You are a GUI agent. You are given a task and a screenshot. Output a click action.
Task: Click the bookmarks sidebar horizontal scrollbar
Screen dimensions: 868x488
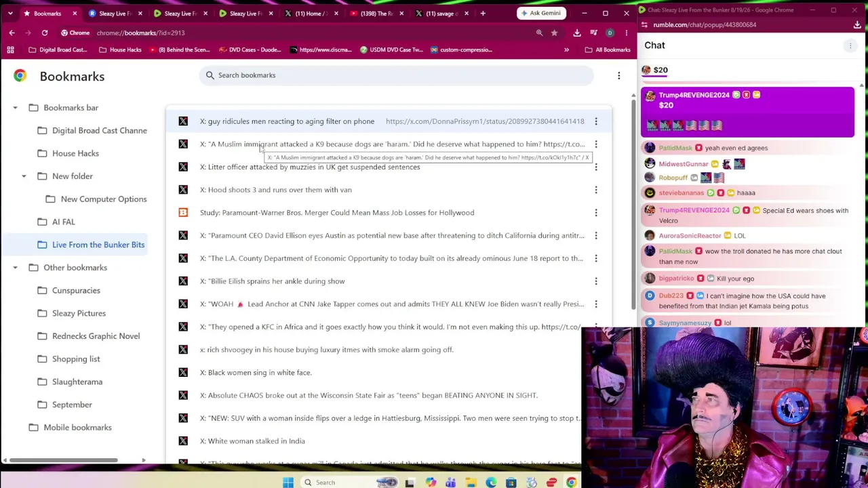[64, 461]
